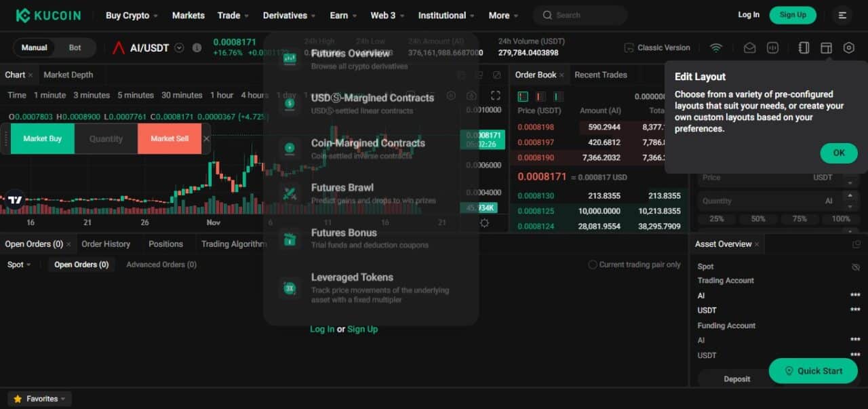Take chart snapshot with camera icon
The height and width of the screenshot is (409, 868).
tap(472, 96)
